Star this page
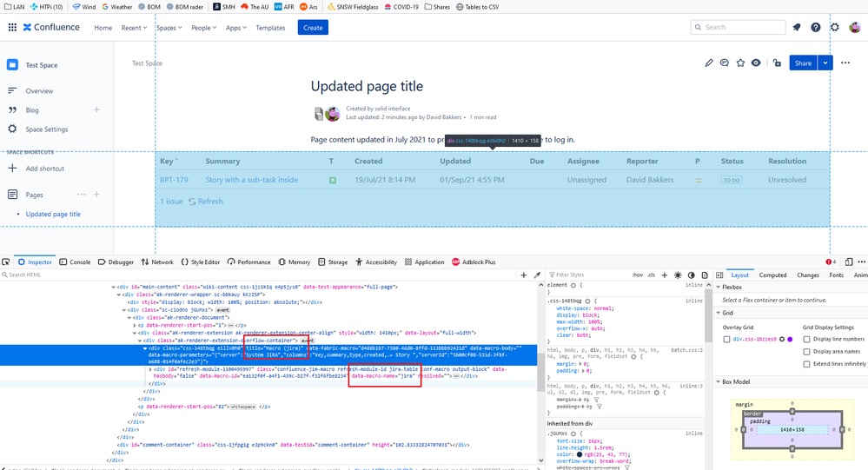This screenshot has width=868, height=470. click(740, 63)
